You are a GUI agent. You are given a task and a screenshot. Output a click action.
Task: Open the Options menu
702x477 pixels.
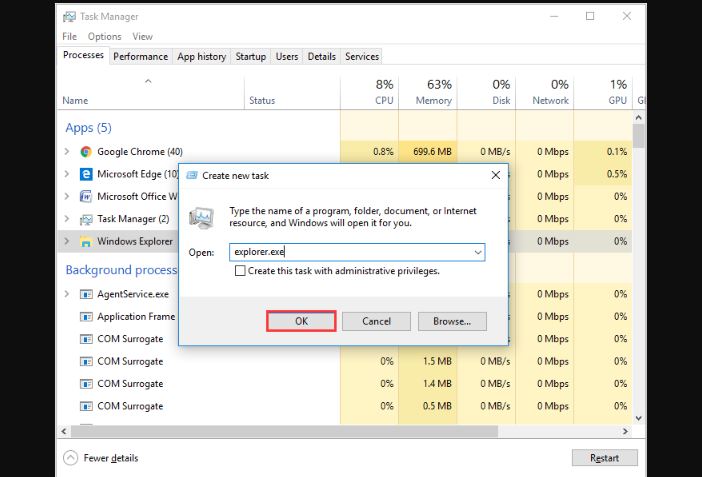pos(104,37)
